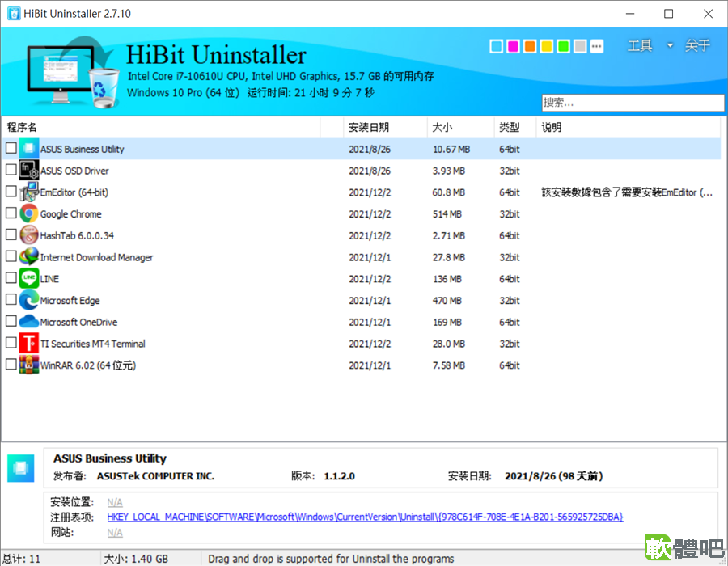This screenshot has width=728, height=566.
Task: Open the 关于 menu
Action: 697,45
